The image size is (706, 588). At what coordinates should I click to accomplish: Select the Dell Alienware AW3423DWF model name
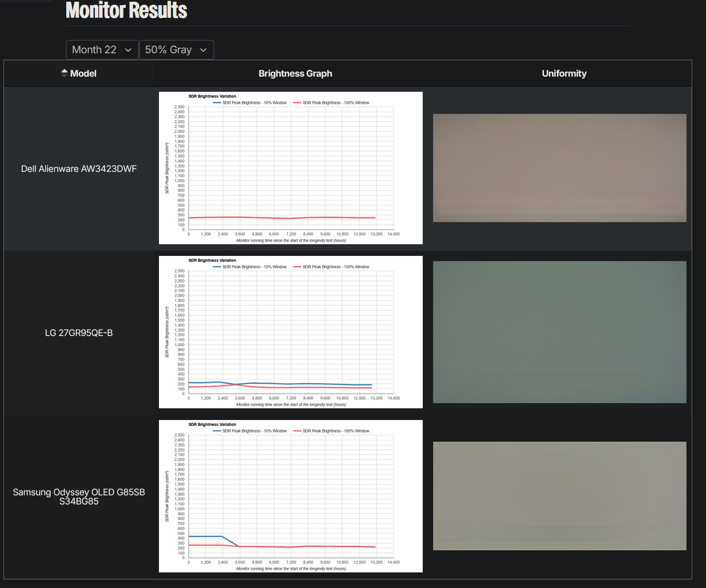[x=79, y=169]
